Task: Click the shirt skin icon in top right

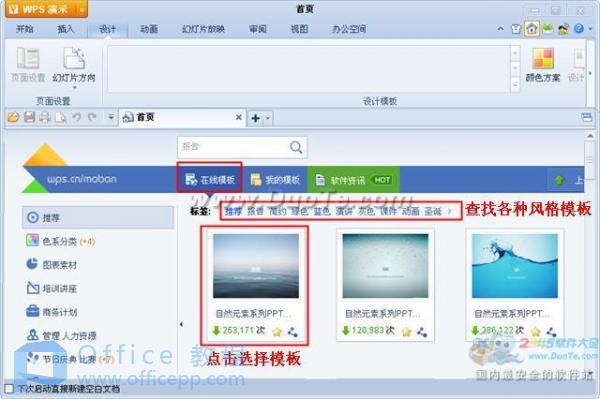Action: click(516, 29)
